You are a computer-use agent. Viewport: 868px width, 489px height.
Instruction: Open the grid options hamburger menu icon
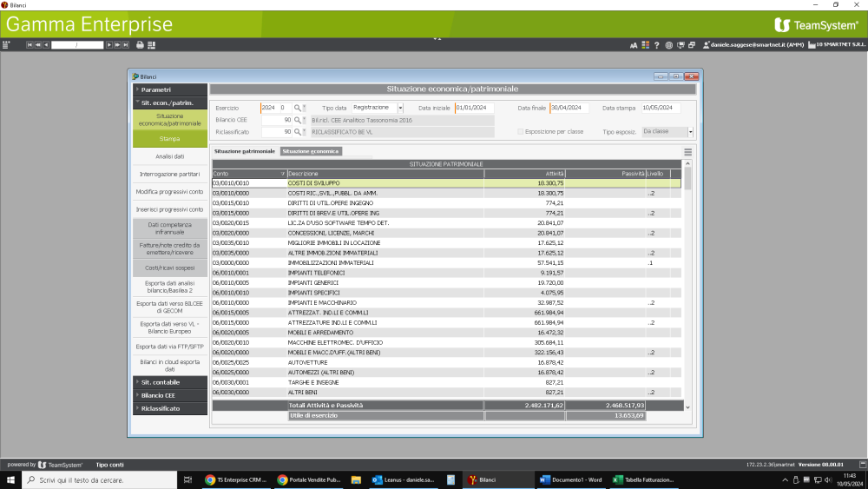click(x=687, y=151)
